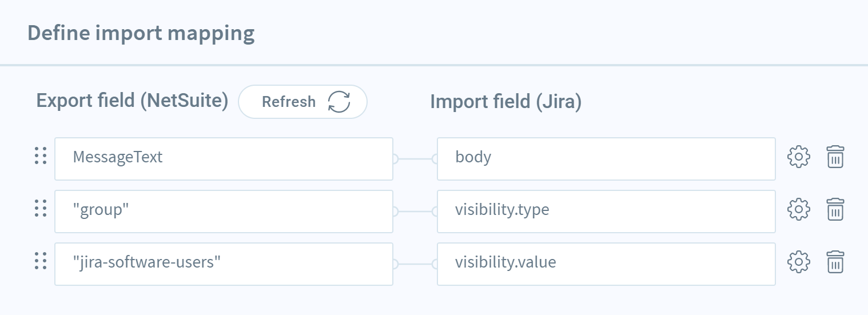Open settings gear for visibility.value mapping

point(799,262)
